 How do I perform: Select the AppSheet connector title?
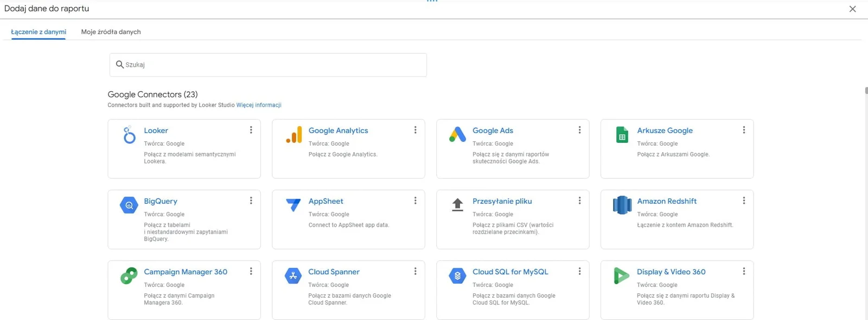pos(325,201)
